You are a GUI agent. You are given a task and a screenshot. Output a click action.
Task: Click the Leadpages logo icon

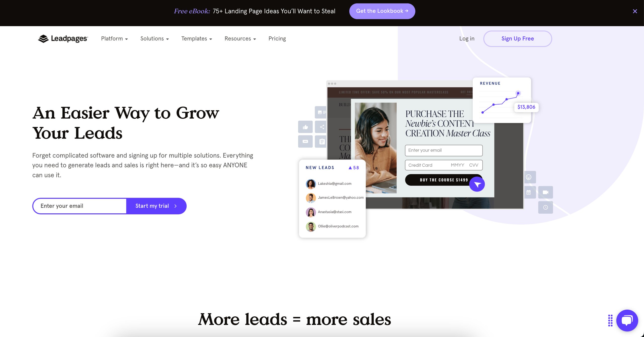44,39
